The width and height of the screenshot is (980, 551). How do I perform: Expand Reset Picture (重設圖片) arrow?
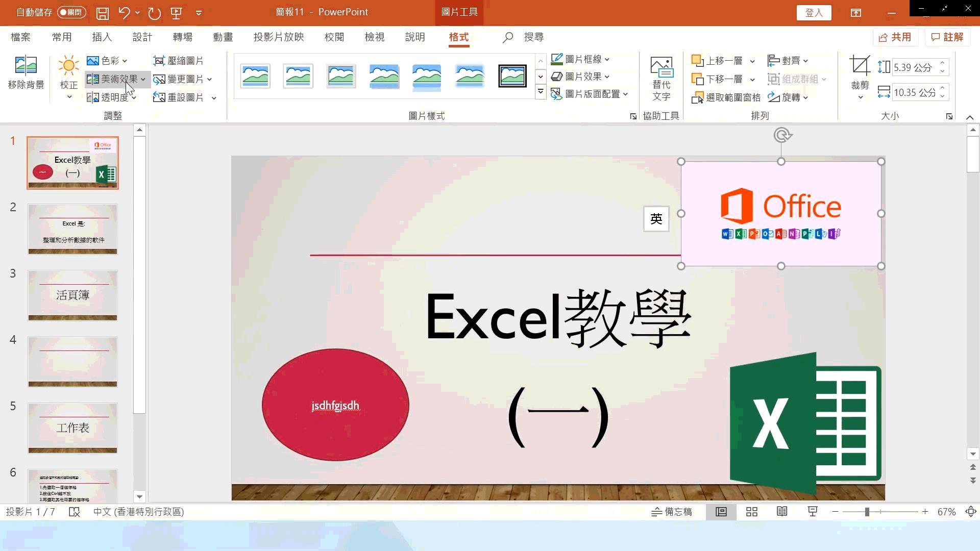214,98
